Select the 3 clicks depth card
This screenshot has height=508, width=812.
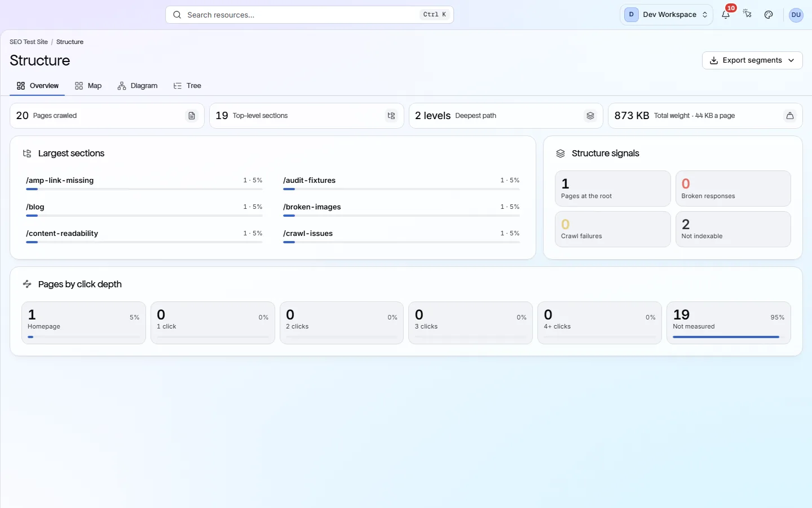point(470,323)
